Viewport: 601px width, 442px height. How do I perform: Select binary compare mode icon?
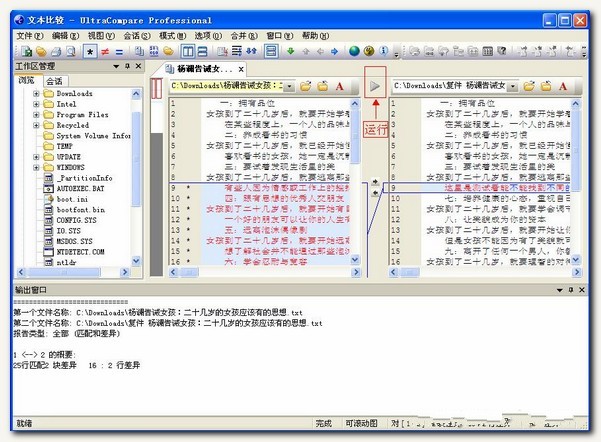tap(154, 51)
